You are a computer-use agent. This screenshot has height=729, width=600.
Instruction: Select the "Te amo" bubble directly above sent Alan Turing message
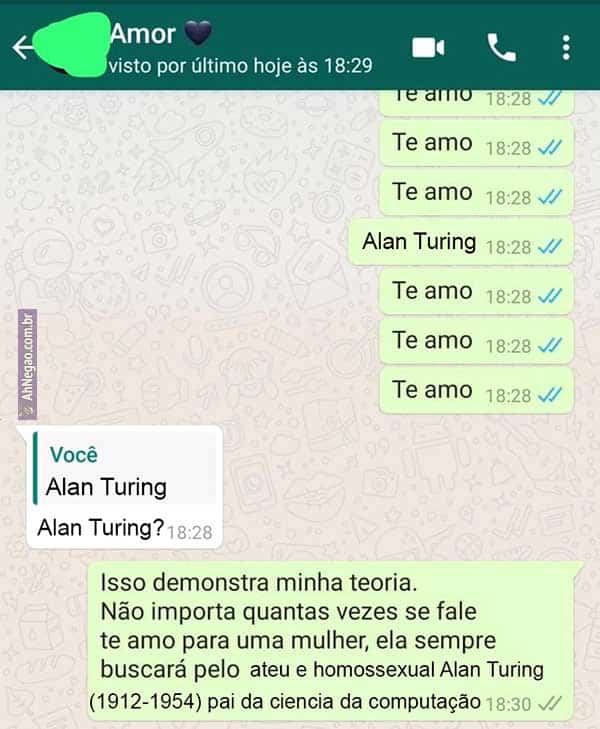476,193
